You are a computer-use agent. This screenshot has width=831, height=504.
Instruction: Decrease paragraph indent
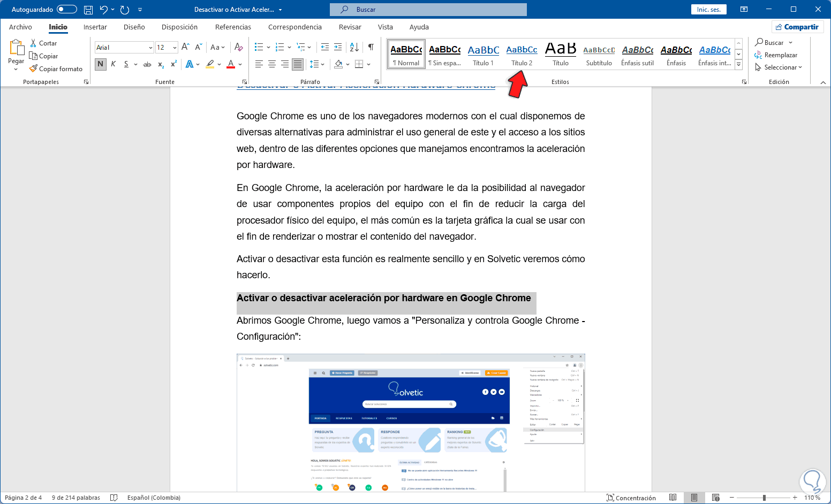pos(325,47)
